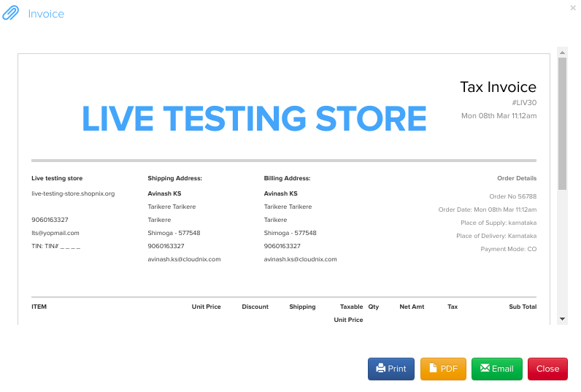This screenshot has height=392, width=581.
Task: Click the scrollbar down arrow
Action: click(x=563, y=319)
